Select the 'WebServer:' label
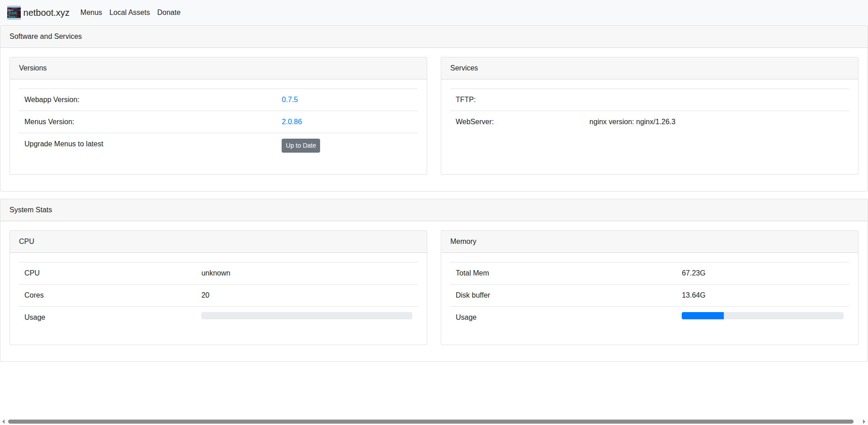Viewport: 868px width, 425px height. coord(475,122)
